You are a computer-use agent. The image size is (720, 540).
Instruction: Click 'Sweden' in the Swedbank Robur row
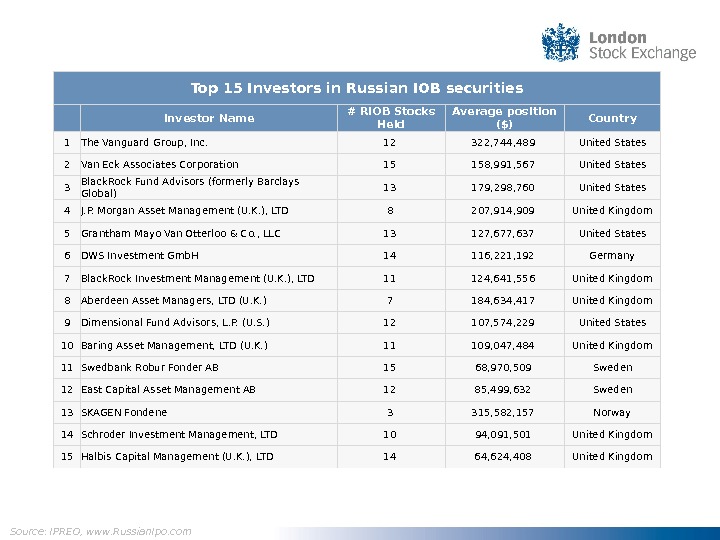coord(613,367)
